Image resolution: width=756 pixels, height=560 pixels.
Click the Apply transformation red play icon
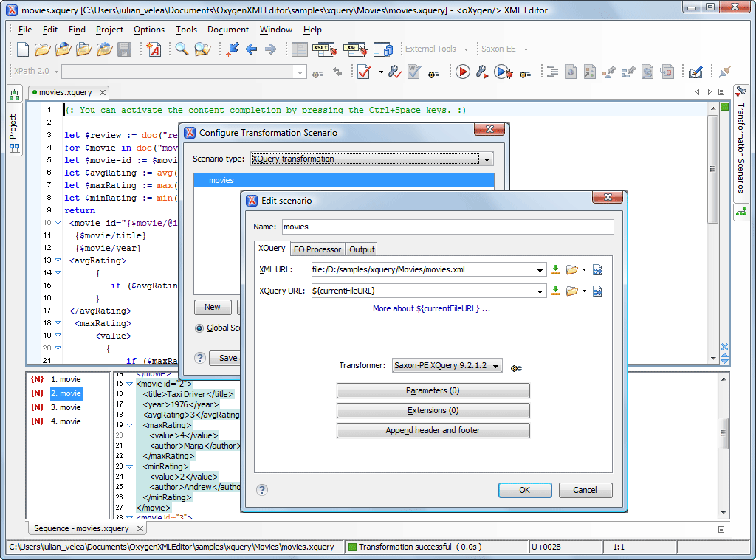tap(462, 72)
